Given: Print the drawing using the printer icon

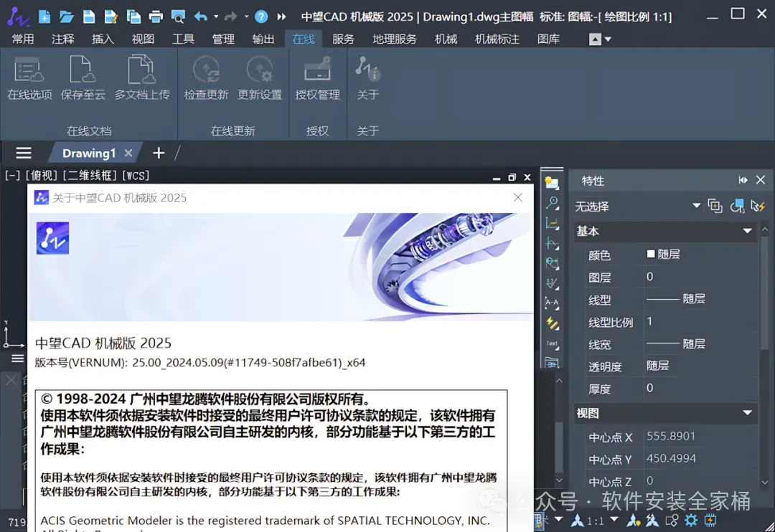Looking at the screenshot, I should (x=156, y=16).
